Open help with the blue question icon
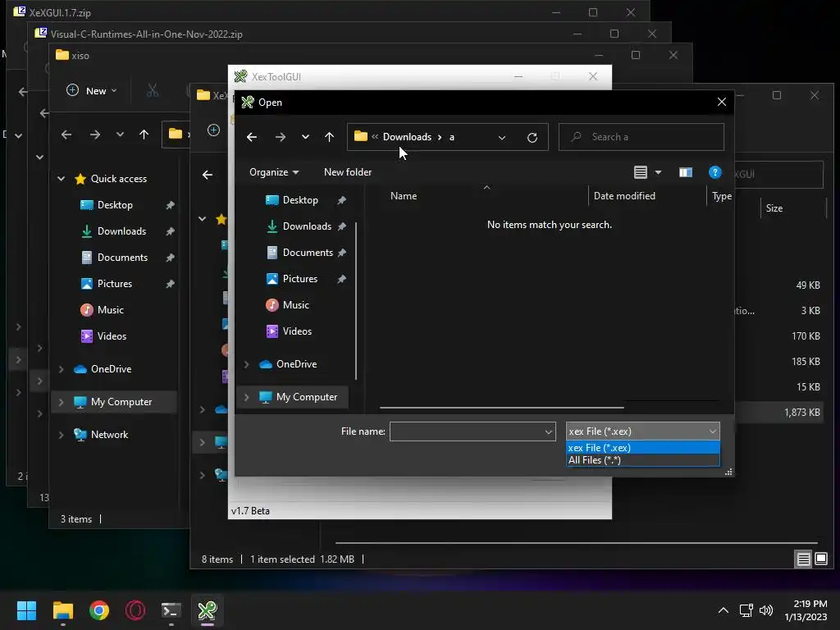 coord(715,172)
